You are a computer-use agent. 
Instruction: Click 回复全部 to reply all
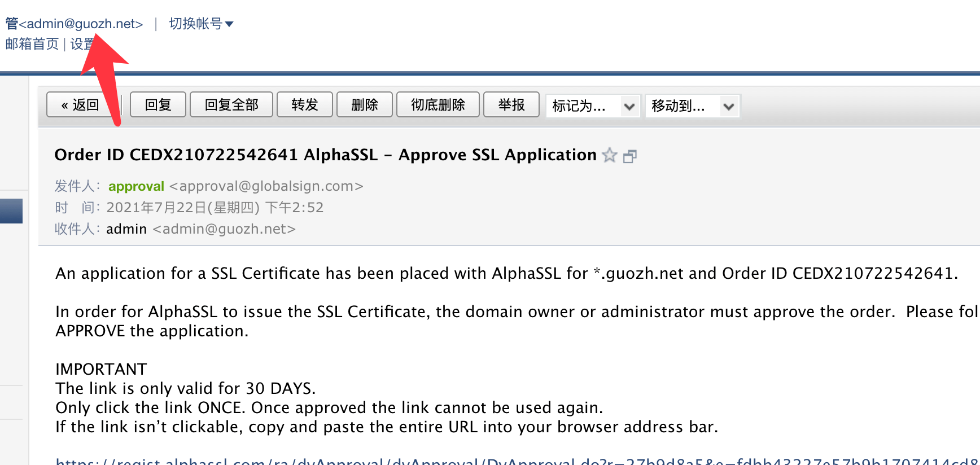[231, 105]
